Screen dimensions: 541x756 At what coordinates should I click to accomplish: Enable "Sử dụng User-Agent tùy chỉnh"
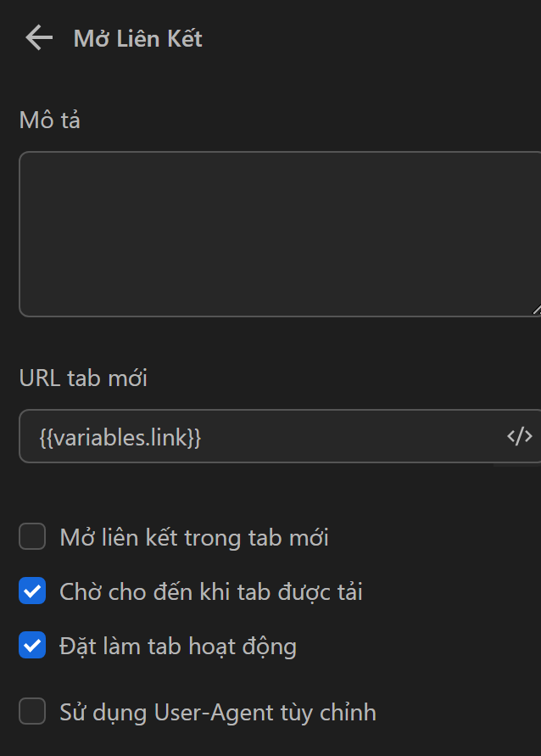click(x=31, y=711)
